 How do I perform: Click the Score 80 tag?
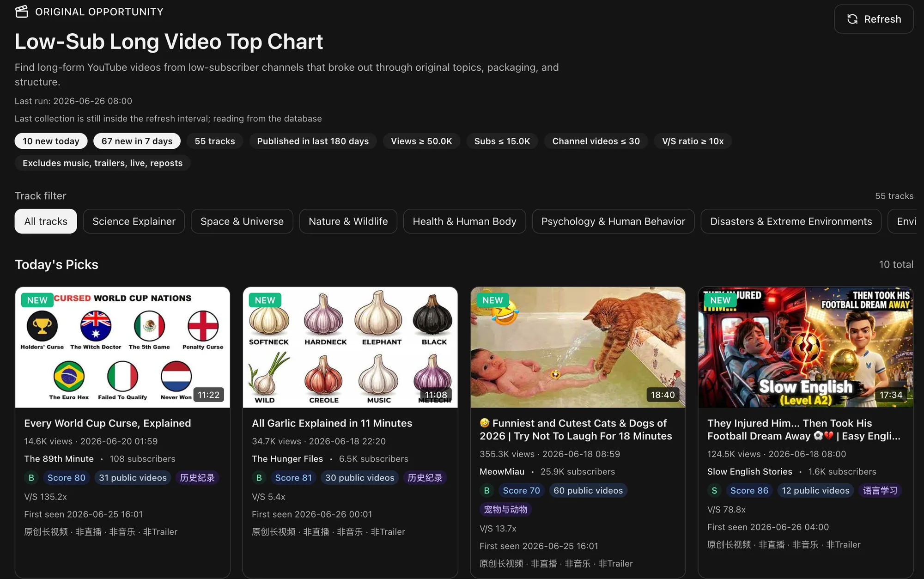point(67,478)
